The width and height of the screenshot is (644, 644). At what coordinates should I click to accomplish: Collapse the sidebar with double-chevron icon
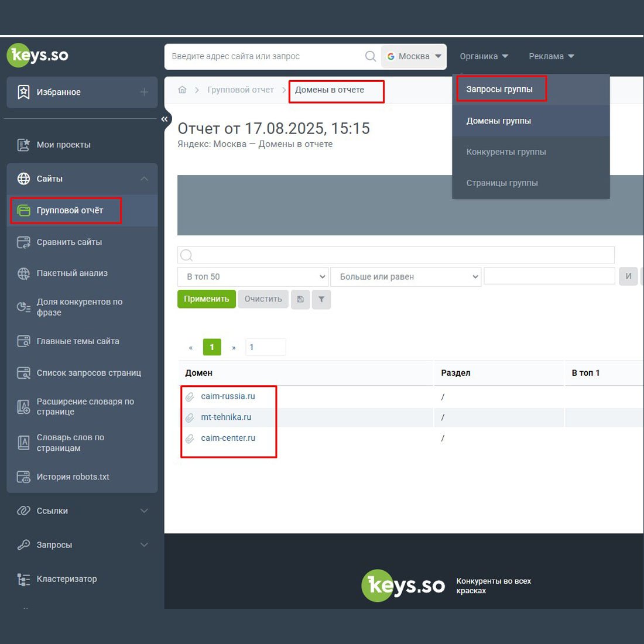coord(165,119)
